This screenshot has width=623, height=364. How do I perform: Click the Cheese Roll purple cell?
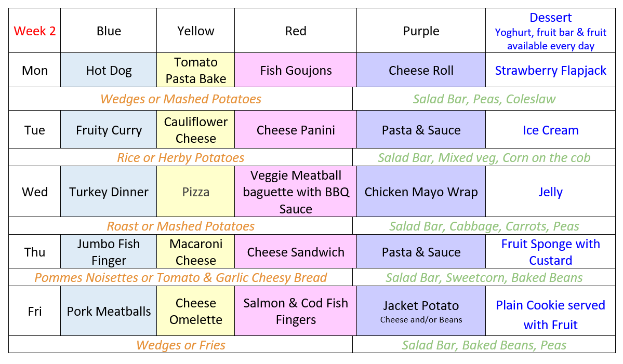[421, 70]
